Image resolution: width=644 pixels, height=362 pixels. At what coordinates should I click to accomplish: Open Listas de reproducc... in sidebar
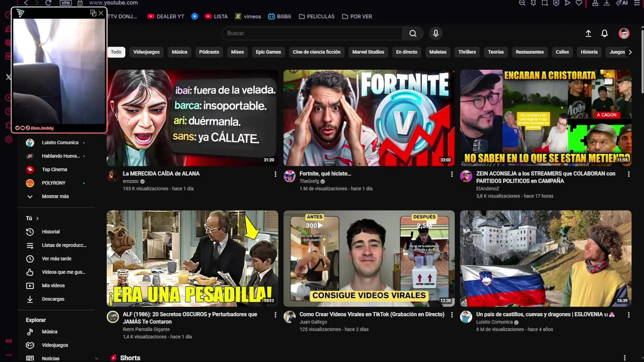[x=56, y=245]
